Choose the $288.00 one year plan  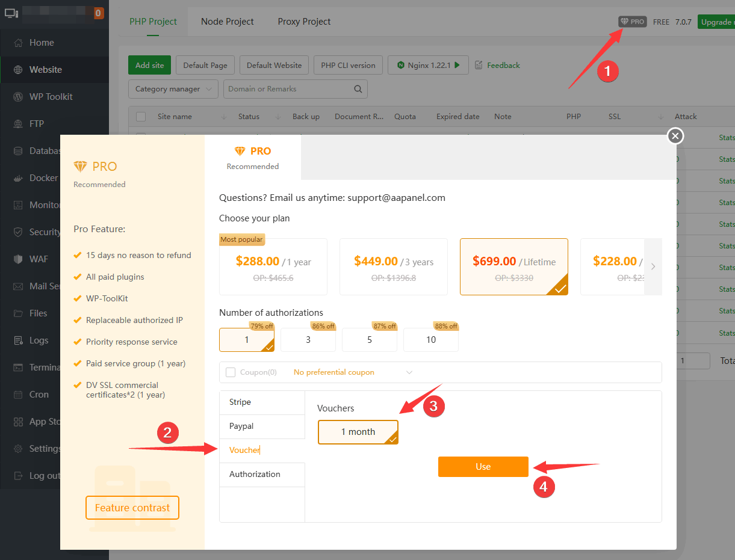[x=273, y=267]
